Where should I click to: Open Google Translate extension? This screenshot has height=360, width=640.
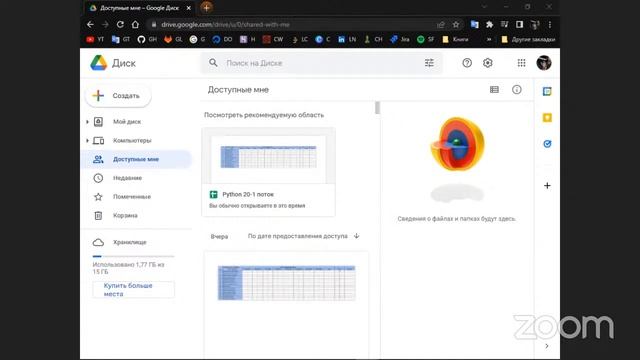474,24
